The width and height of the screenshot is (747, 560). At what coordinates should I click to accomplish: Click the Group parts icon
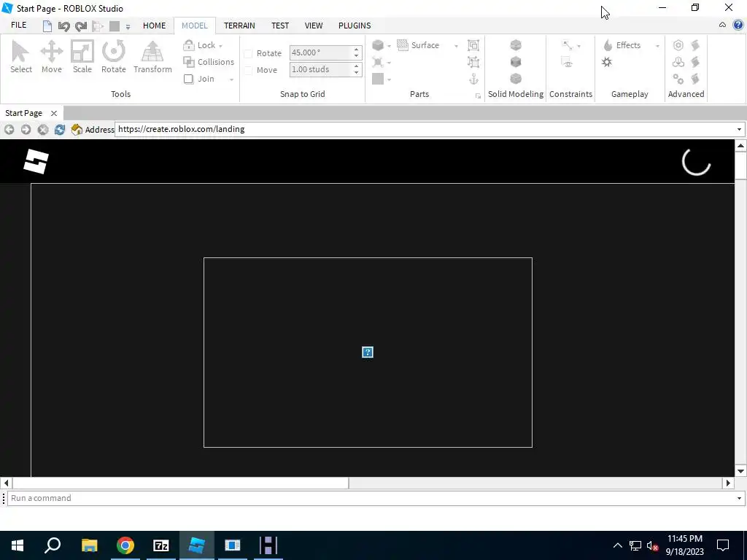[x=473, y=45]
